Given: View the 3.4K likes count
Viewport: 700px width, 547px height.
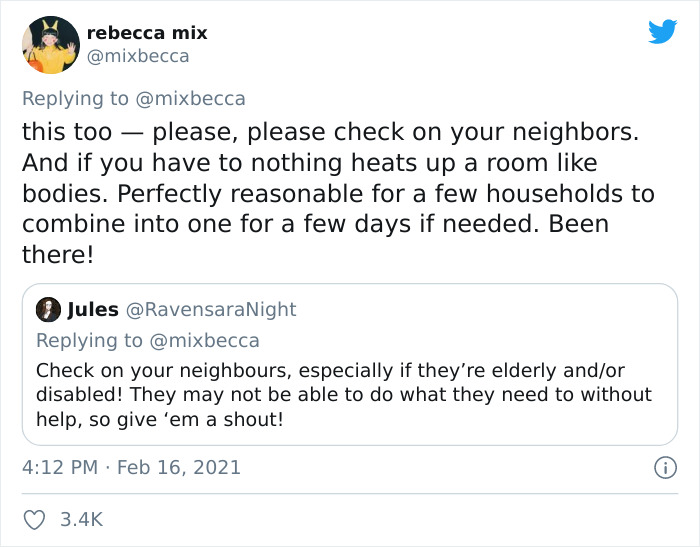Looking at the screenshot, I should click(81, 520).
